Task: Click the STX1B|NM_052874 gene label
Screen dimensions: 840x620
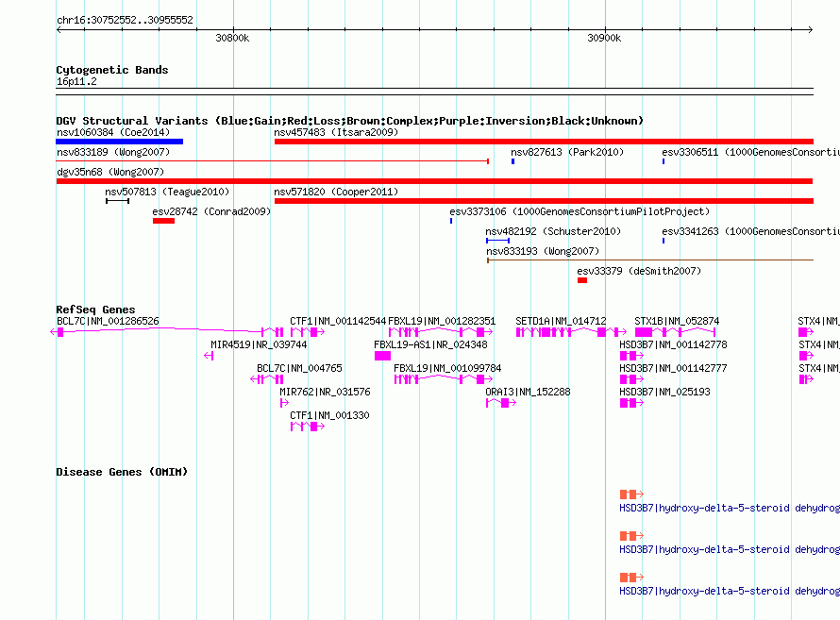Action: 677,321
